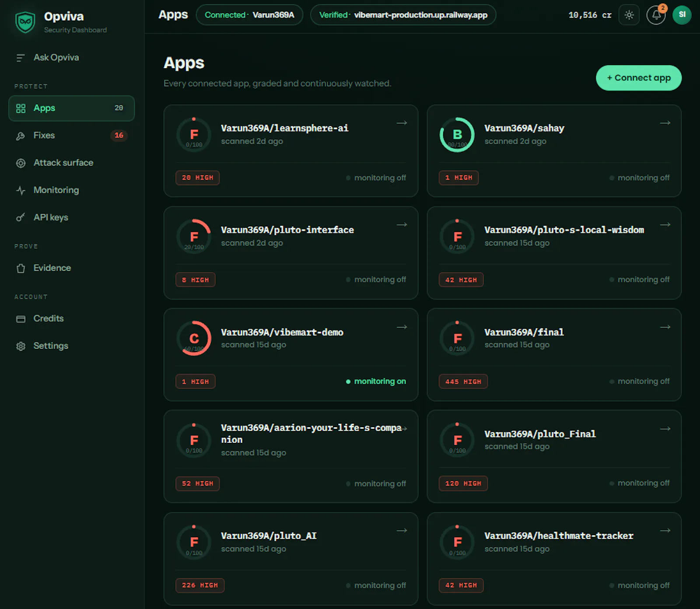Click the Opviva shield logo
Image resolution: width=700 pixels, height=609 pixels.
pos(25,22)
